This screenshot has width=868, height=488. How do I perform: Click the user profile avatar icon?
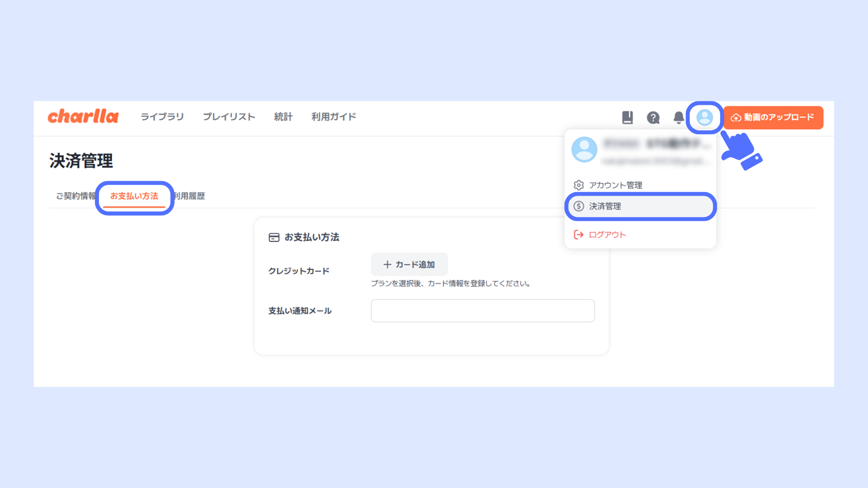click(704, 117)
